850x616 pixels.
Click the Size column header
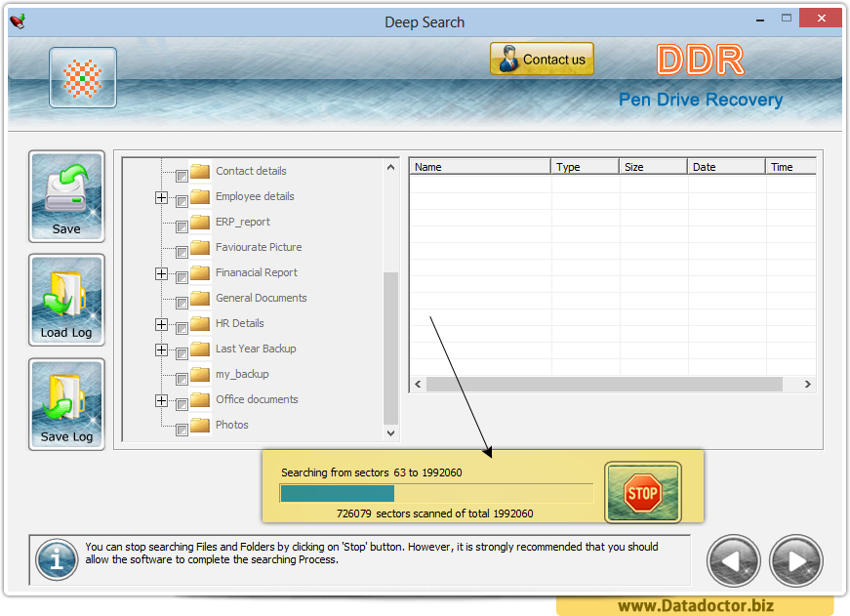point(652,166)
